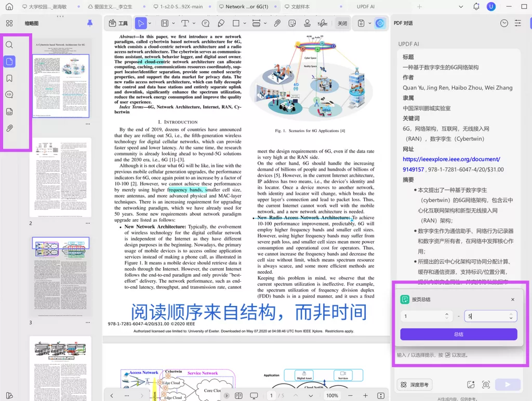
Task: Select the Text tool in the toolbar
Action: [x=185, y=23]
